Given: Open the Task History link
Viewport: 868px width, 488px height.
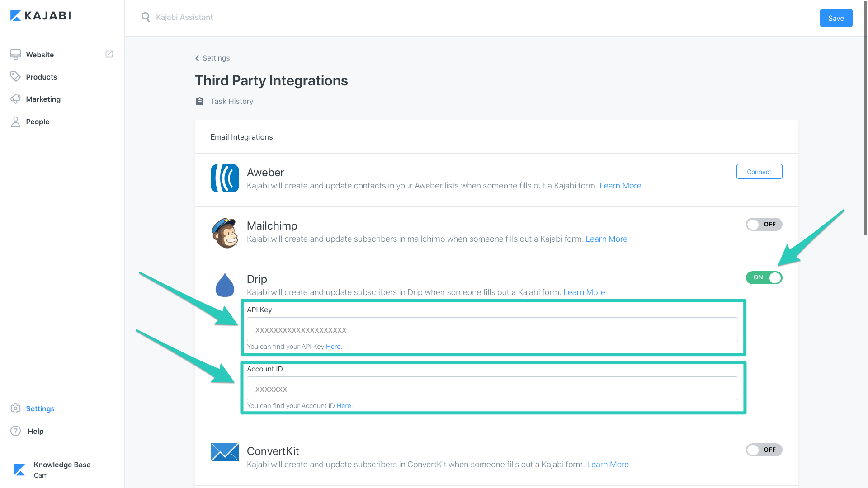Looking at the screenshot, I should click(x=231, y=101).
